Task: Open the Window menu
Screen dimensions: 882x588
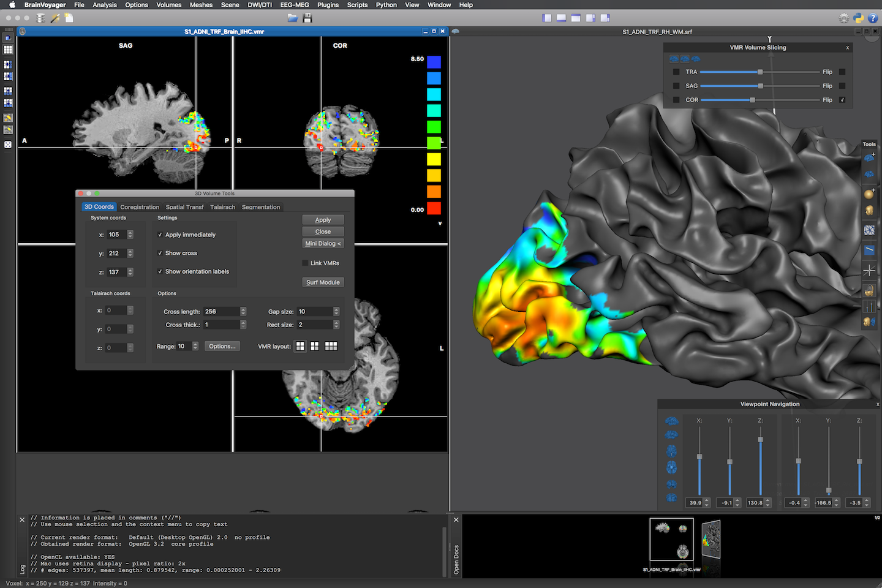Action: point(439,5)
